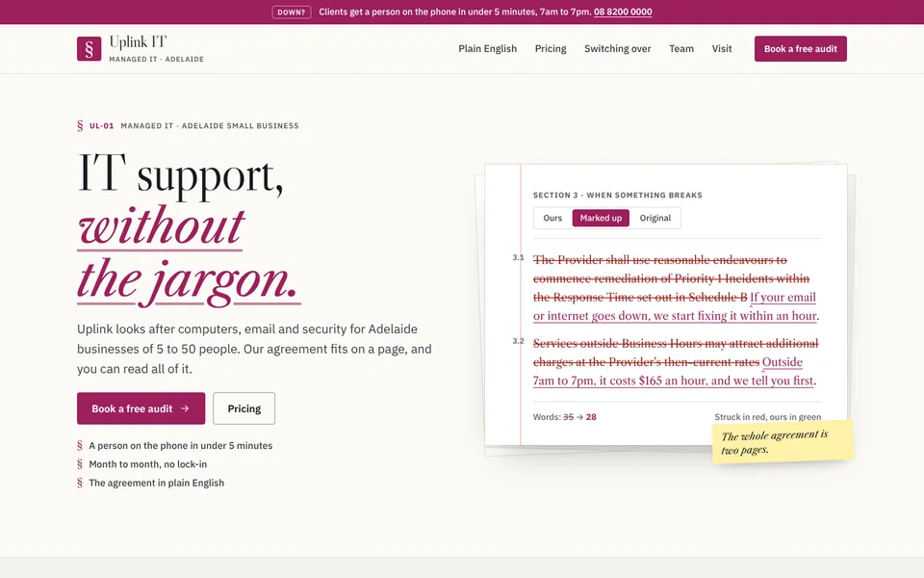Click the yellow sticky note 'The whole agreement is two pages'
Viewport: 924px width, 578px height.
pos(783,442)
